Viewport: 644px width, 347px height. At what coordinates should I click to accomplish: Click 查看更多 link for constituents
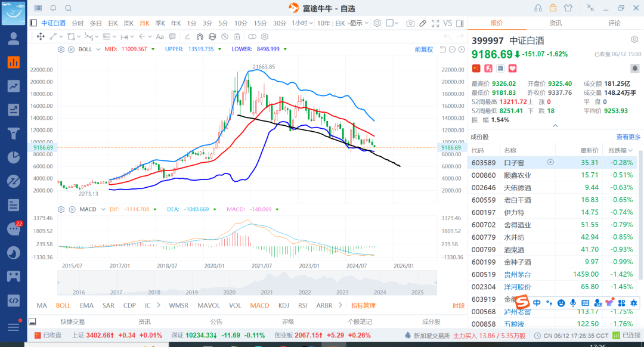pyautogui.click(x=628, y=137)
